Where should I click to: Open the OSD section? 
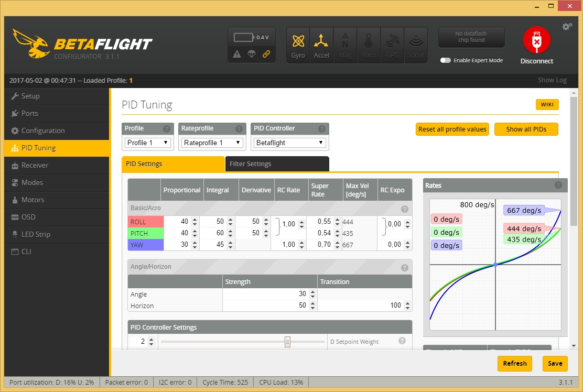[57, 217]
